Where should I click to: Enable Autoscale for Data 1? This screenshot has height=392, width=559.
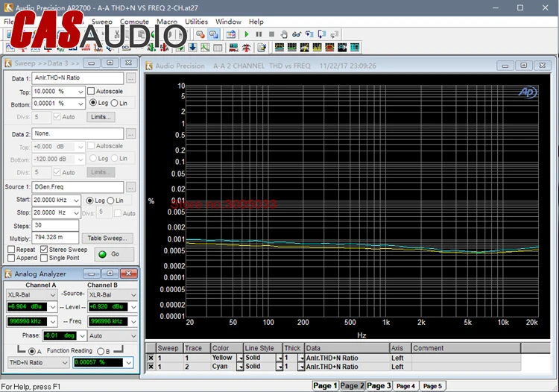click(91, 91)
